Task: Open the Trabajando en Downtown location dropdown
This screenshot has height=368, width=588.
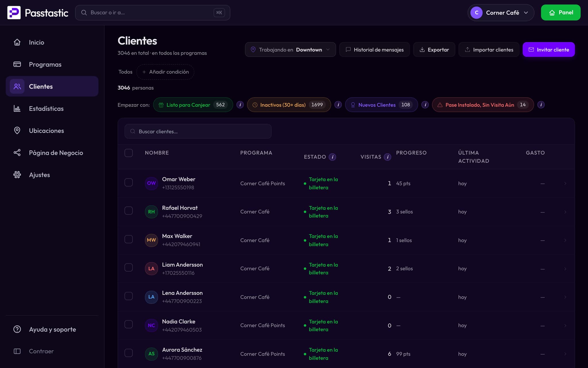Action: (x=290, y=49)
